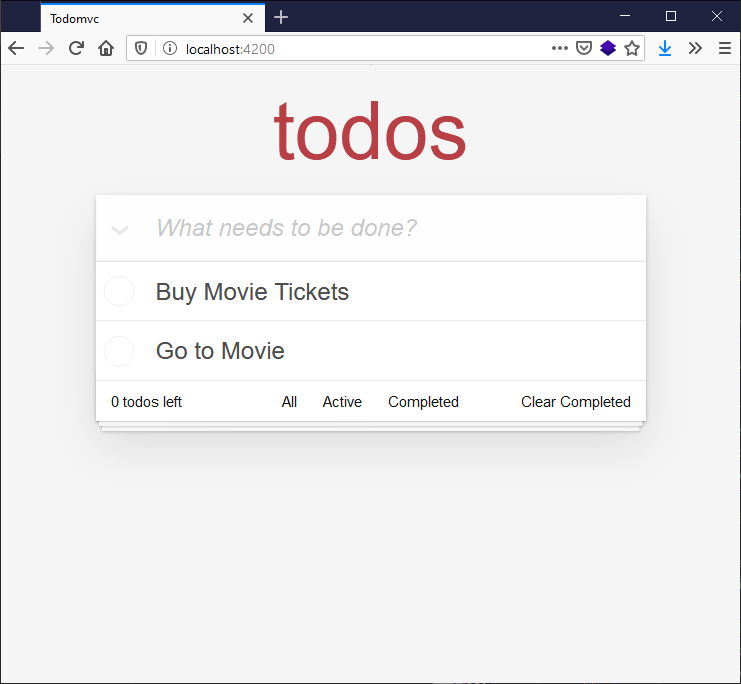The image size is (741, 684).
Task: Check off Go to Movie
Action: pyautogui.click(x=119, y=351)
